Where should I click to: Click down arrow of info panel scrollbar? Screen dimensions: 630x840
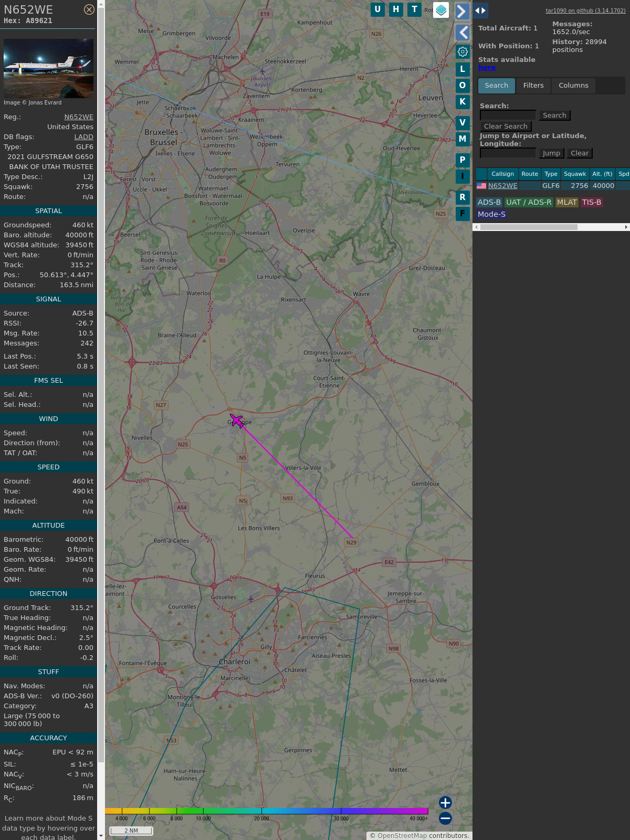tap(101, 836)
